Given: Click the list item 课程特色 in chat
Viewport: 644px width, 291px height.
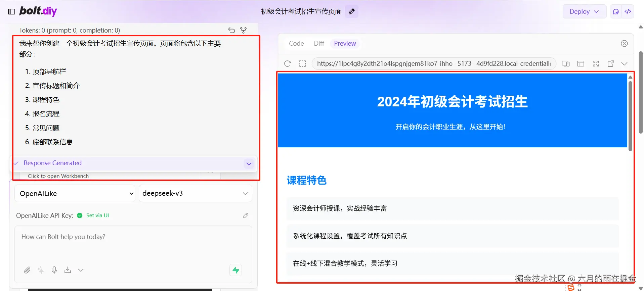Looking at the screenshot, I should pos(46,100).
